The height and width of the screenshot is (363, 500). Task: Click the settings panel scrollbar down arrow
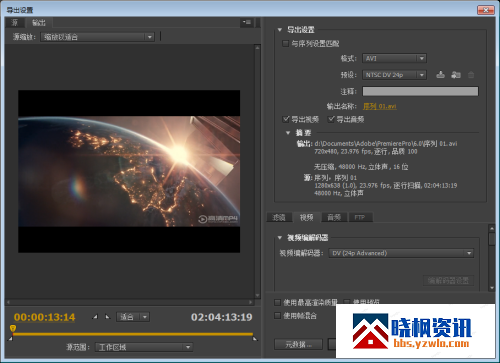coord(492,288)
